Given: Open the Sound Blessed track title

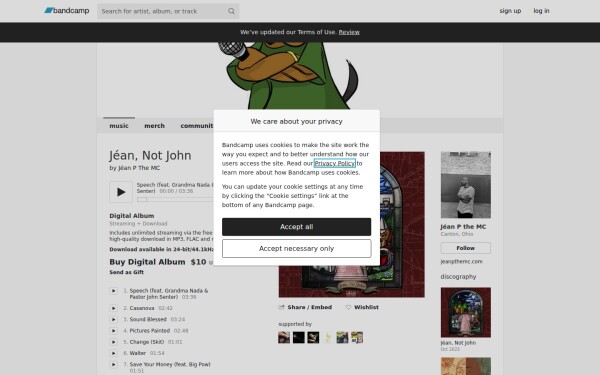Looking at the screenshot, I should [x=148, y=319].
